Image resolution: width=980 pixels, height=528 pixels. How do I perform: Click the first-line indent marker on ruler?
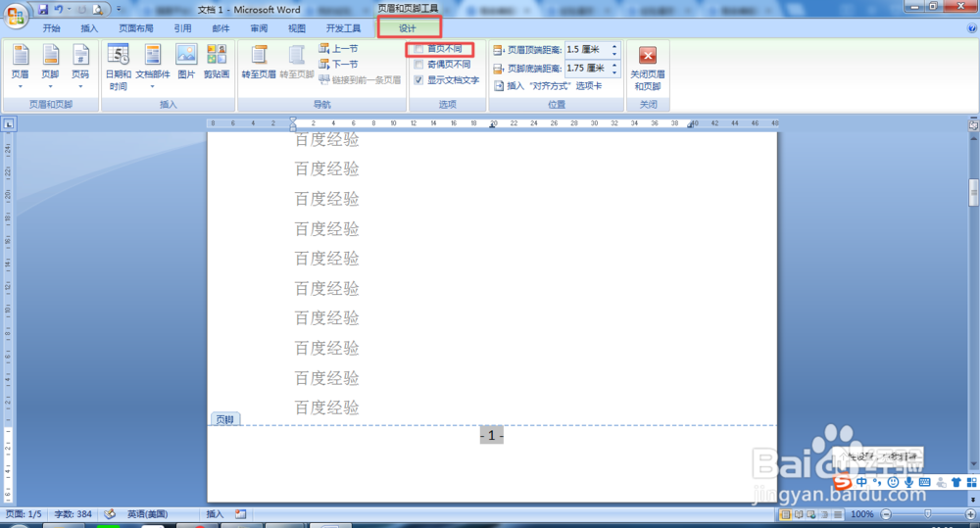(x=293, y=120)
